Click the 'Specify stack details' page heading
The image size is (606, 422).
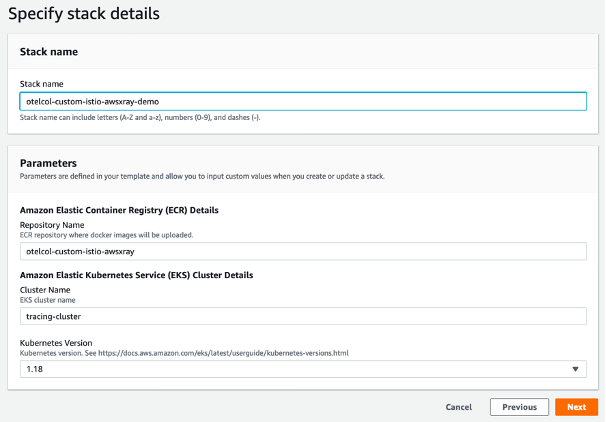[x=83, y=15]
